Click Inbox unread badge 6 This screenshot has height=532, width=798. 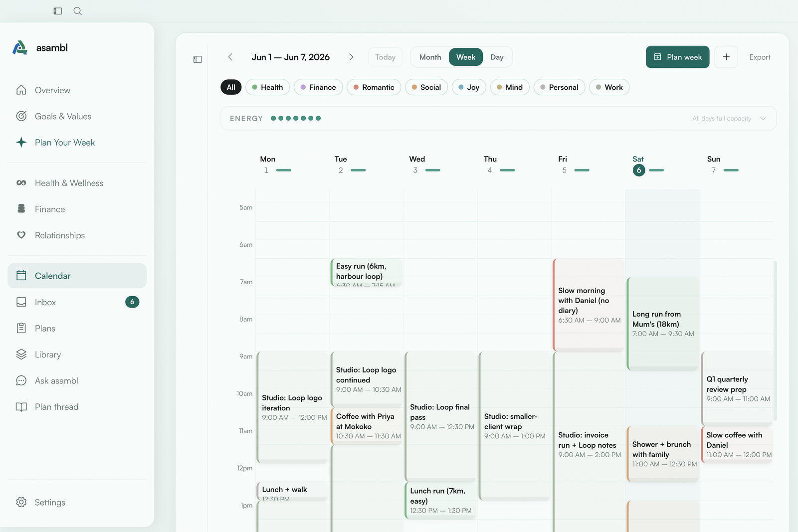click(132, 302)
